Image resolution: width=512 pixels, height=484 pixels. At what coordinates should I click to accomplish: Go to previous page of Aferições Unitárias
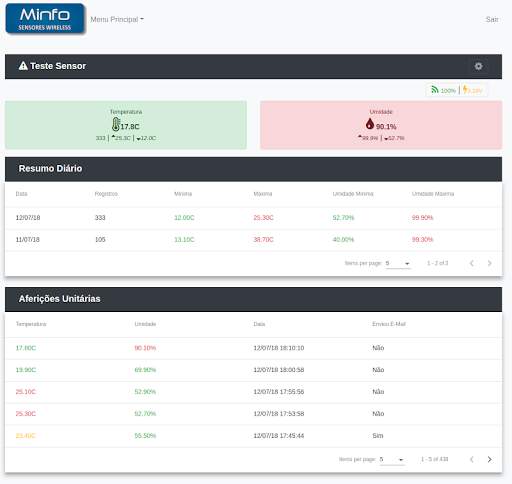(x=471, y=459)
